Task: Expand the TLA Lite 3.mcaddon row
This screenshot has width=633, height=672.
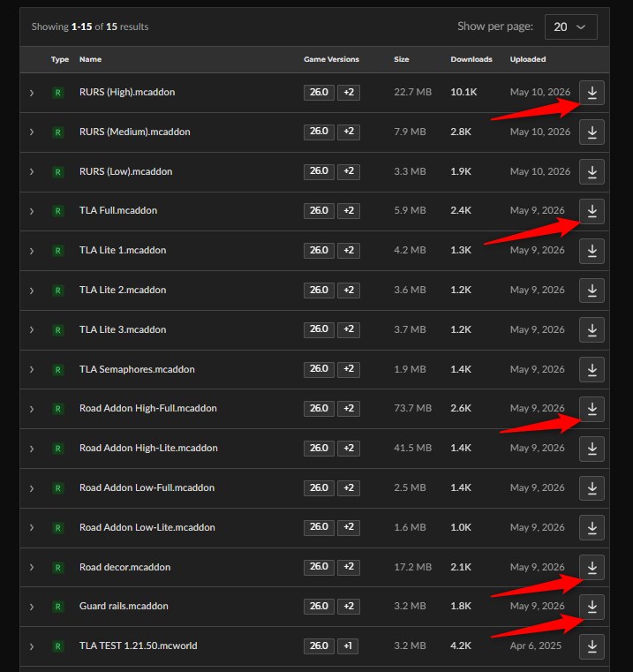Action: (x=32, y=330)
